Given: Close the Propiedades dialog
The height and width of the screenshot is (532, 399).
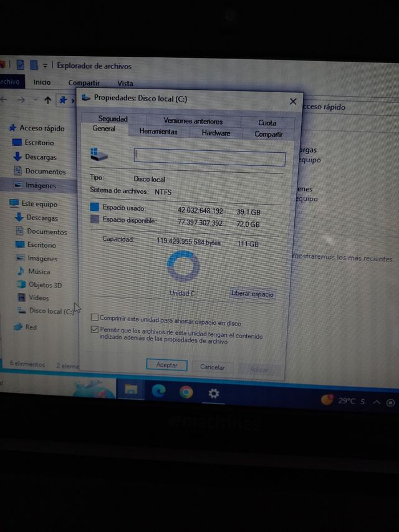Looking at the screenshot, I should click(293, 102).
